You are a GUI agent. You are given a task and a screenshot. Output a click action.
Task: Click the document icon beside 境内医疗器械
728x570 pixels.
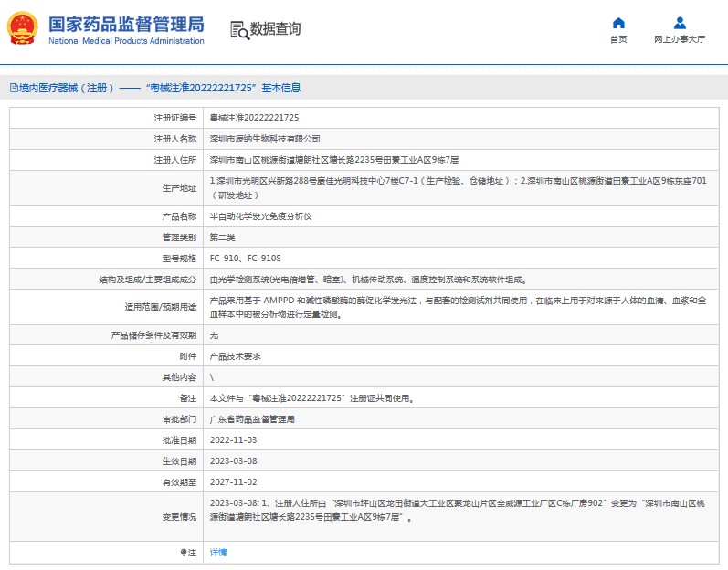14,88
